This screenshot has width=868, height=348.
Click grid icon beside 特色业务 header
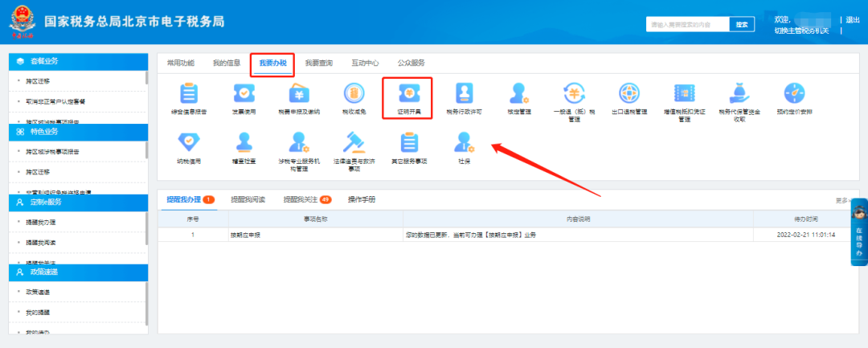pos(20,132)
